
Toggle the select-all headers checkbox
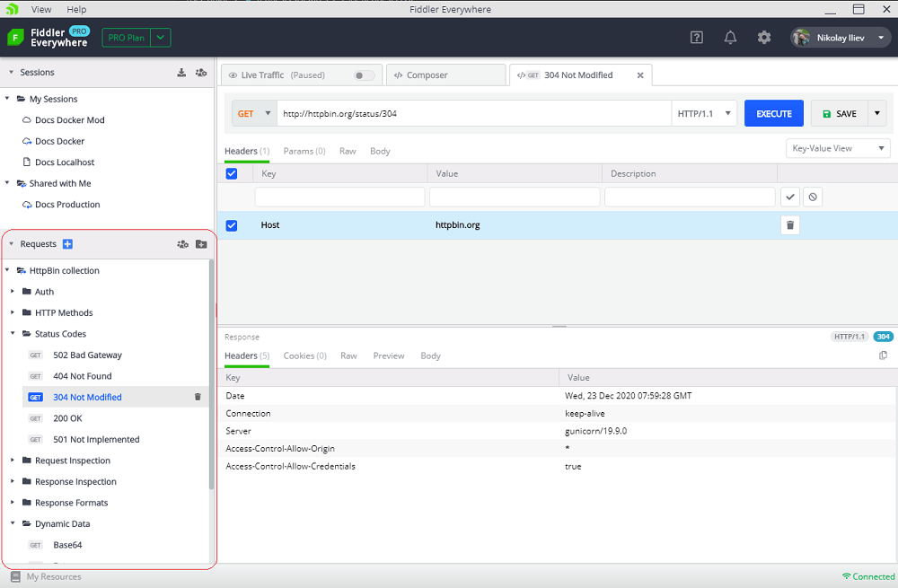pyautogui.click(x=232, y=173)
